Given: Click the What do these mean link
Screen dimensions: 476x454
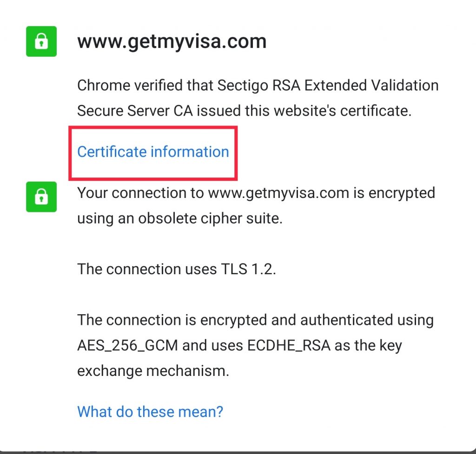Looking at the screenshot, I should [150, 412].
